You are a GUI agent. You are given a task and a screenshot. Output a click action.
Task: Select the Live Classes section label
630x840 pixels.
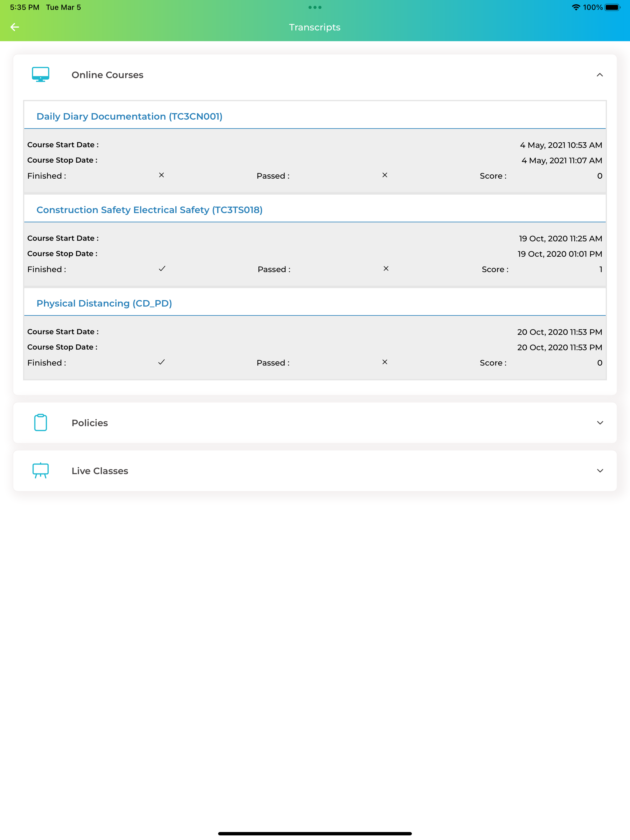click(x=100, y=470)
